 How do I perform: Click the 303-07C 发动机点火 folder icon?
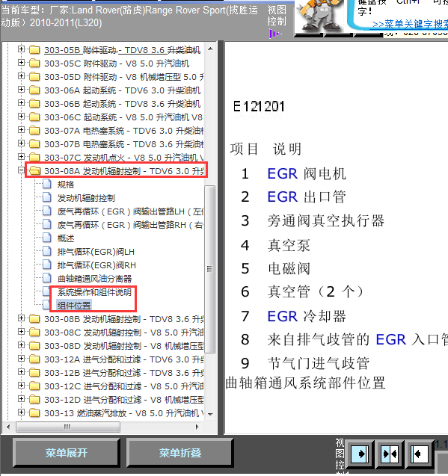coord(34,157)
